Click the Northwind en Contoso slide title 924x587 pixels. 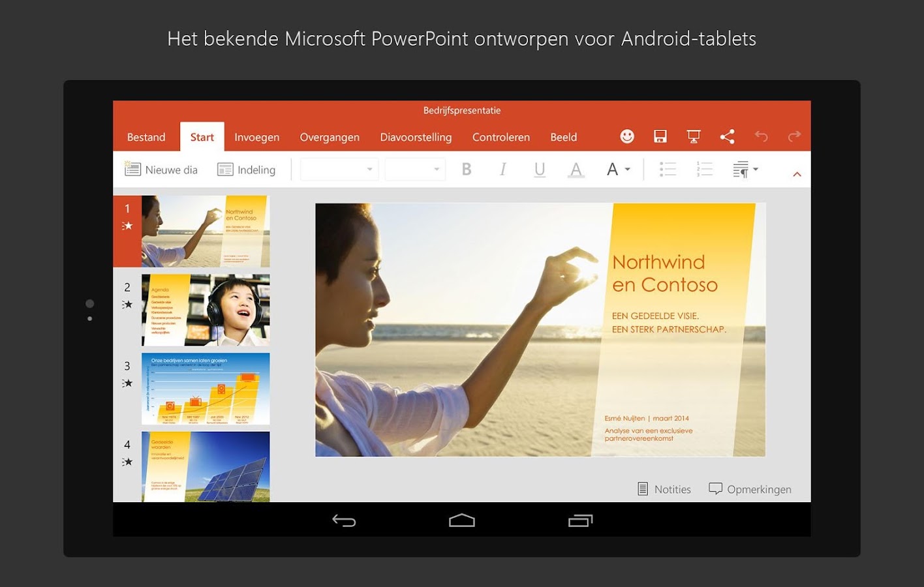pos(665,273)
